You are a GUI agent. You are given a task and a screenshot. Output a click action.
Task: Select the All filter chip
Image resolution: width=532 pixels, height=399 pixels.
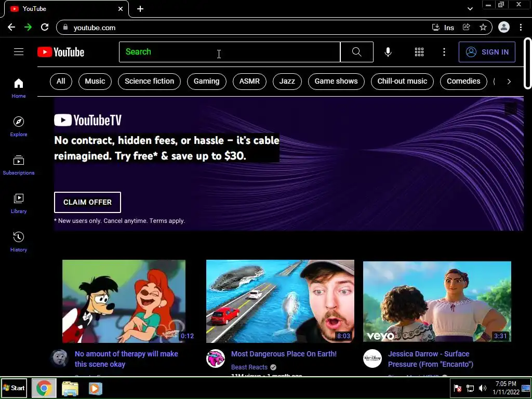[61, 82]
